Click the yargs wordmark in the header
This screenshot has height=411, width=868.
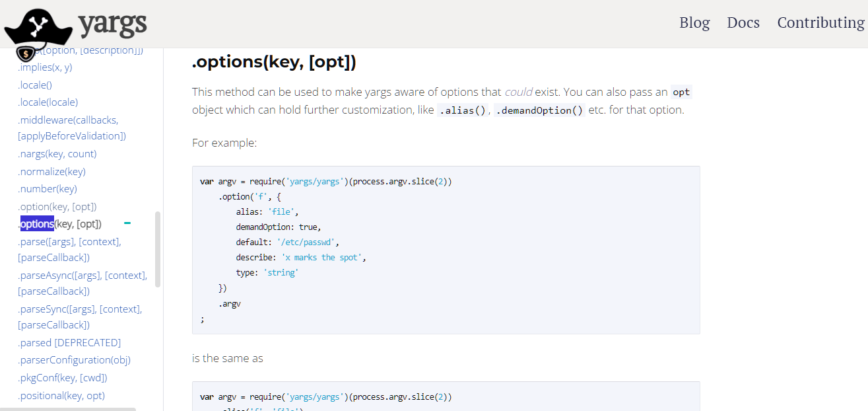(x=113, y=25)
